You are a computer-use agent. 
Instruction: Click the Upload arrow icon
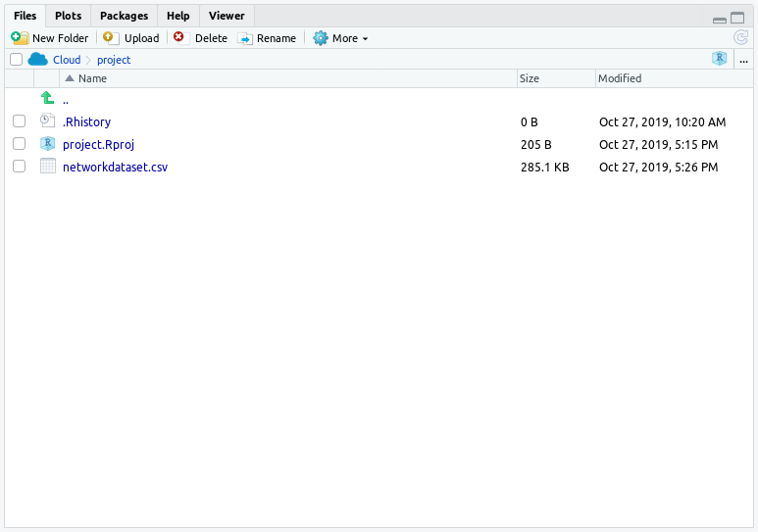click(x=111, y=38)
